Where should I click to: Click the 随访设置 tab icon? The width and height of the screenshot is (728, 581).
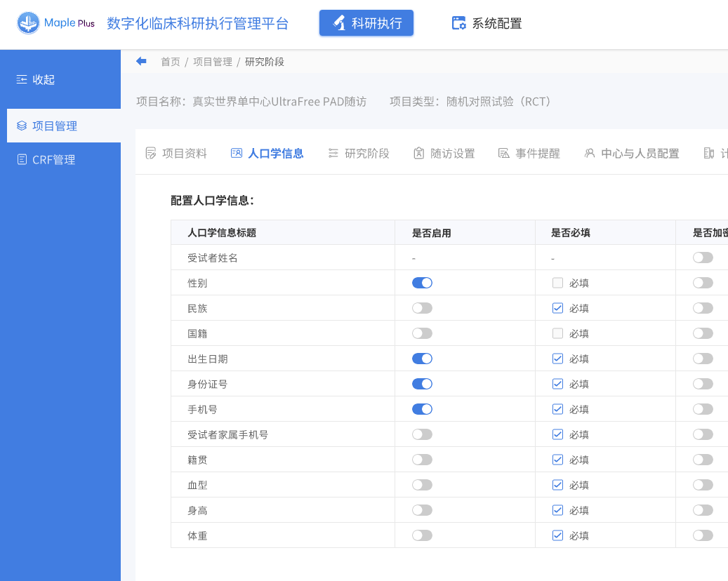pyautogui.click(x=418, y=153)
